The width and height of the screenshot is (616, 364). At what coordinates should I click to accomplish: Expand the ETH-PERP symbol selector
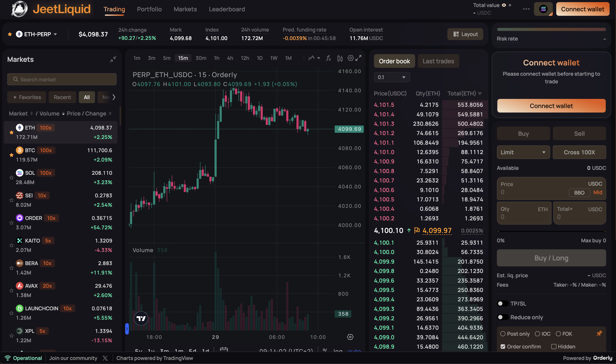pyautogui.click(x=37, y=34)
